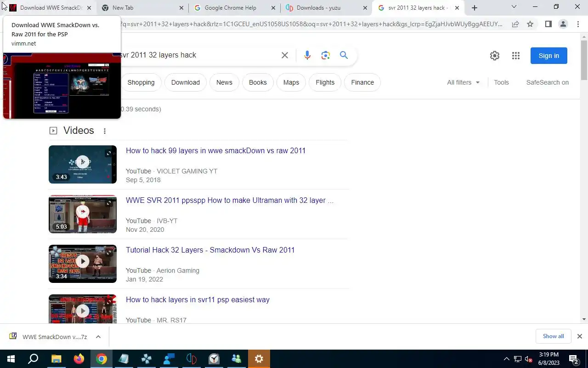Bookmark this page with star icon
This screenshot has width=588, height=368.
[530, 24]
